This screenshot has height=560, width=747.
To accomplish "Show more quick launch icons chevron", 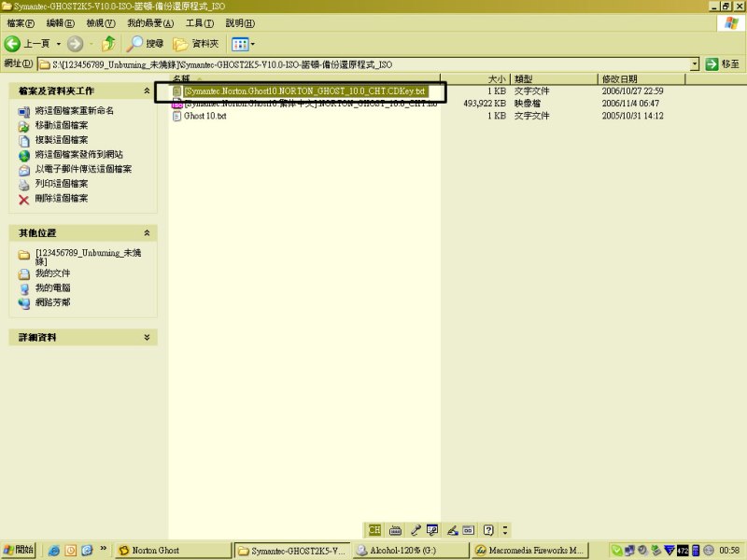I will click(103, 549).
